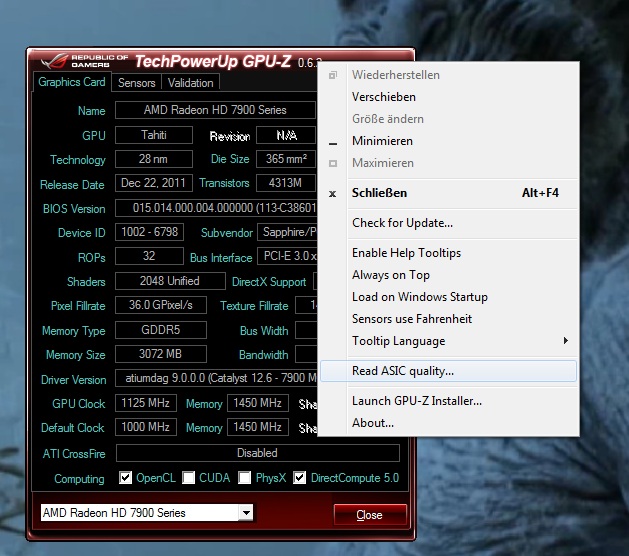Click the ROPs field showing 32
Screen dimensions: 629x556
(x=149, y=256)
